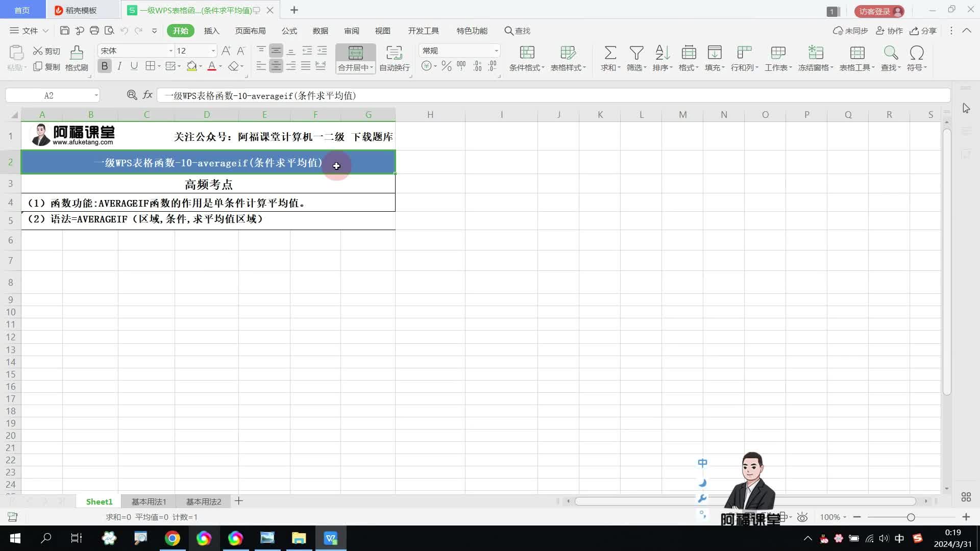Image resolution: width=980 pixels, height=551 pixels.
Task: Toggle the Merge and Center (合并居中) button
Action: 355,53
